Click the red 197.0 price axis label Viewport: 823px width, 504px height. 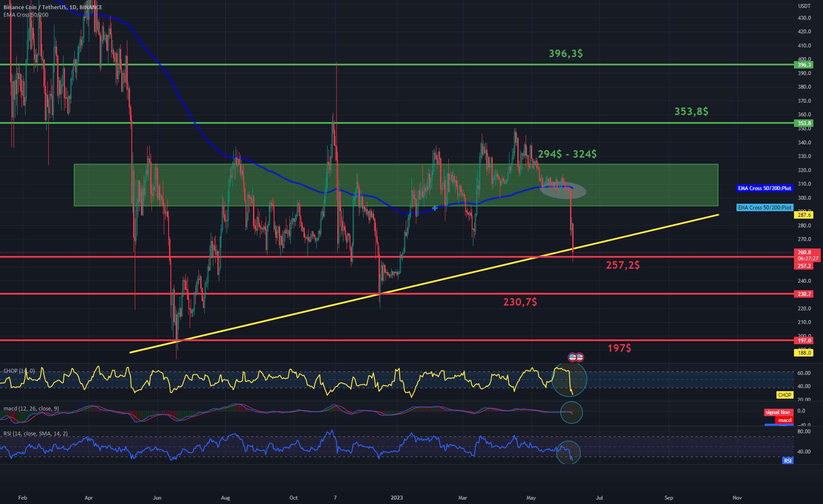point(804,341)
